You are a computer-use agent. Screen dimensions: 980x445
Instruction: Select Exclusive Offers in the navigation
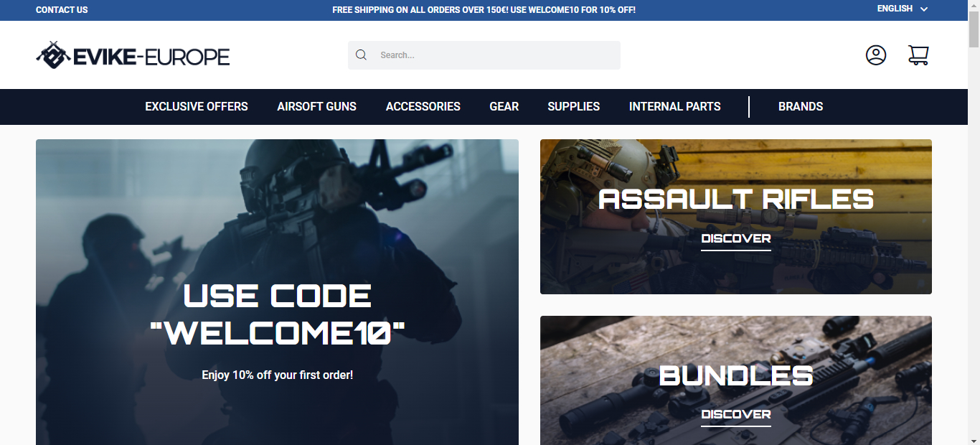(x=196, y=106)
